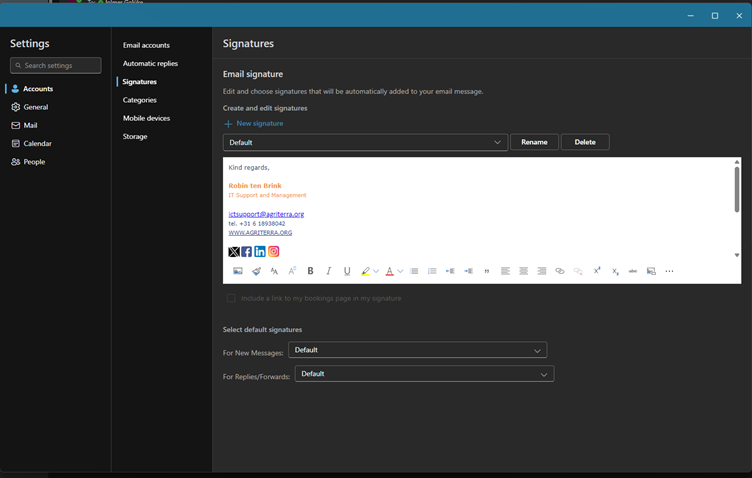Click the Search settings input field

56,65
